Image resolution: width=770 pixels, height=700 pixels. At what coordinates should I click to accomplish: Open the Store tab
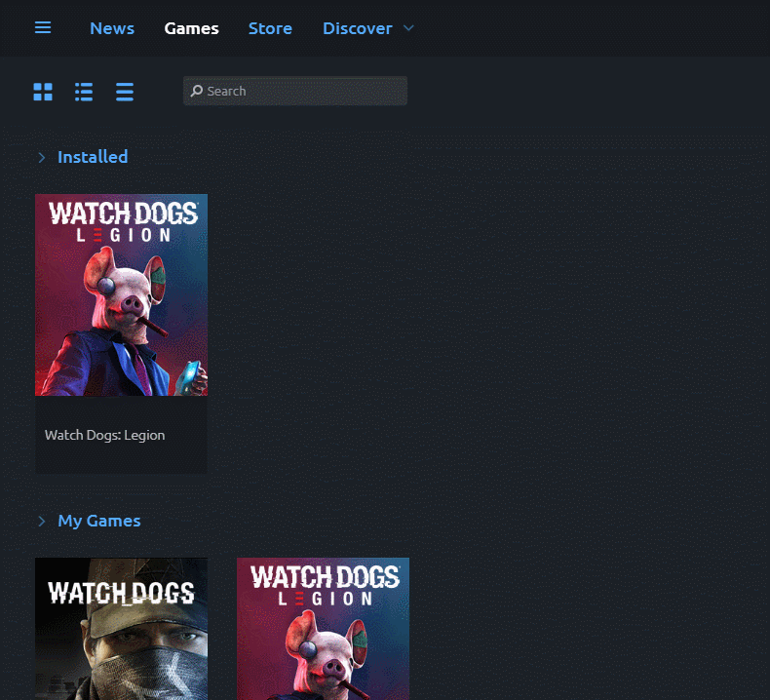tap(270, 28)
